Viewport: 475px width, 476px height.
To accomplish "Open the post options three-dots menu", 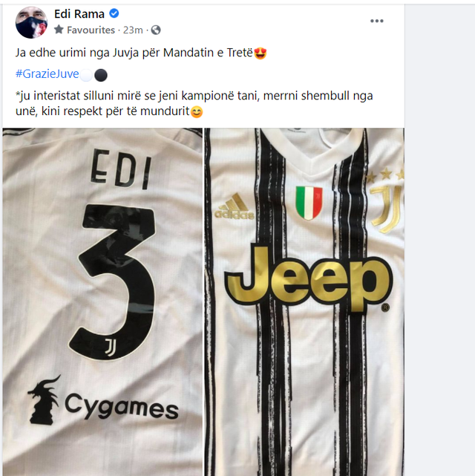I will coord(377,20).
